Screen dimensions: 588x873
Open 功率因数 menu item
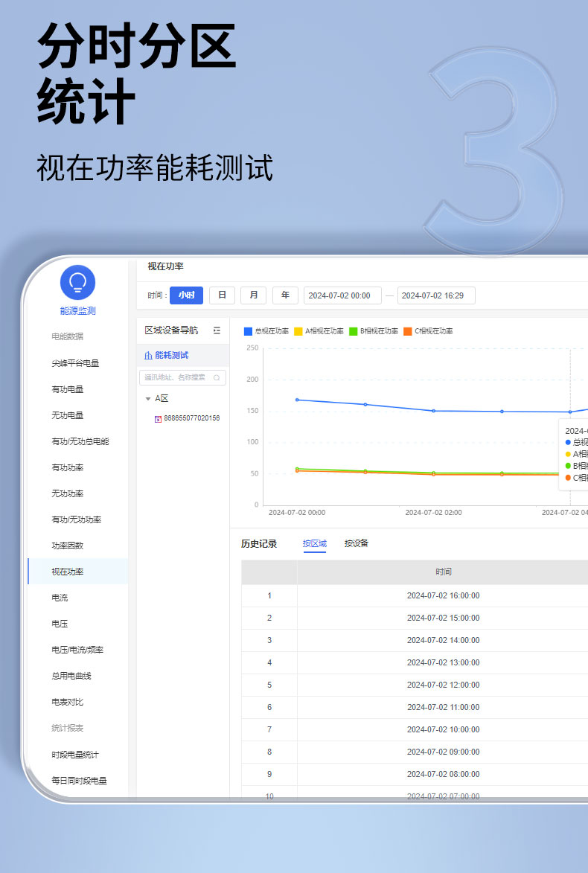point(68,546)
